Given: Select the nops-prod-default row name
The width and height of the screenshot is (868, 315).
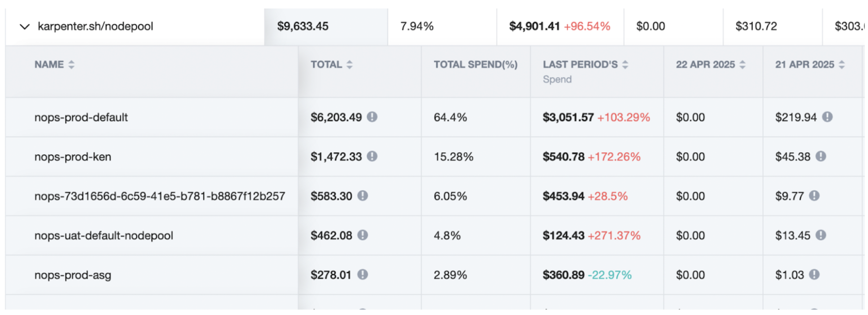Looking at the screenshot, I should tap(81, 118).
